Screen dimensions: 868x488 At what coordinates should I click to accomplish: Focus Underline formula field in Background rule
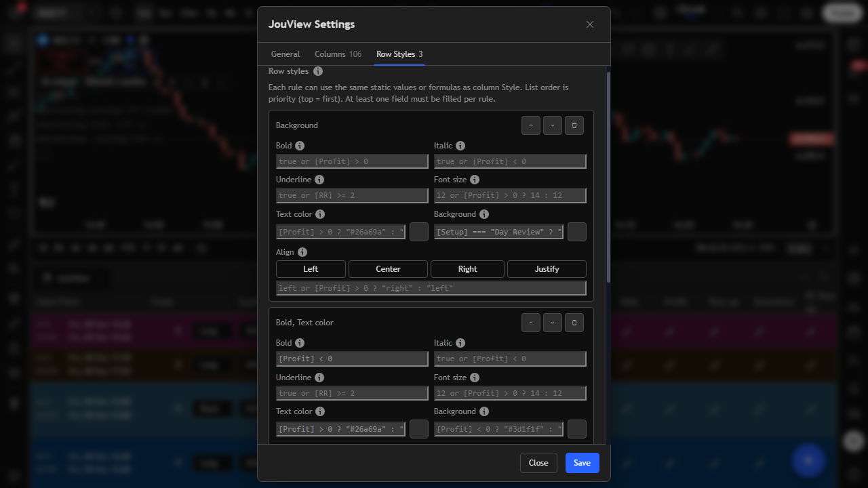[352, 195]
